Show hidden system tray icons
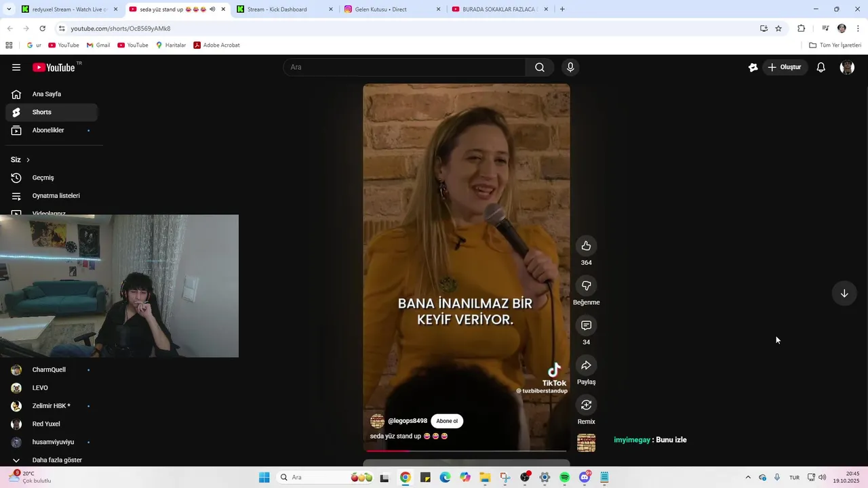 748,478
